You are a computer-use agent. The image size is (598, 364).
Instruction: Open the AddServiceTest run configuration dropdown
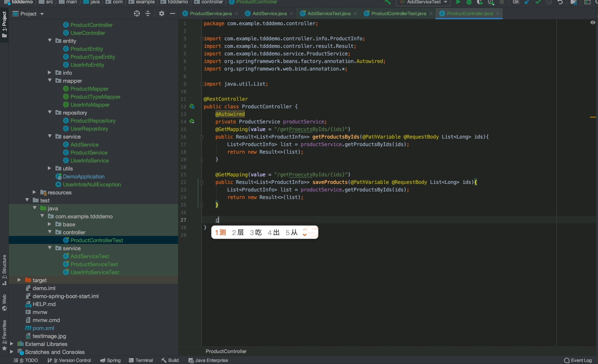(x=423, y=2)
